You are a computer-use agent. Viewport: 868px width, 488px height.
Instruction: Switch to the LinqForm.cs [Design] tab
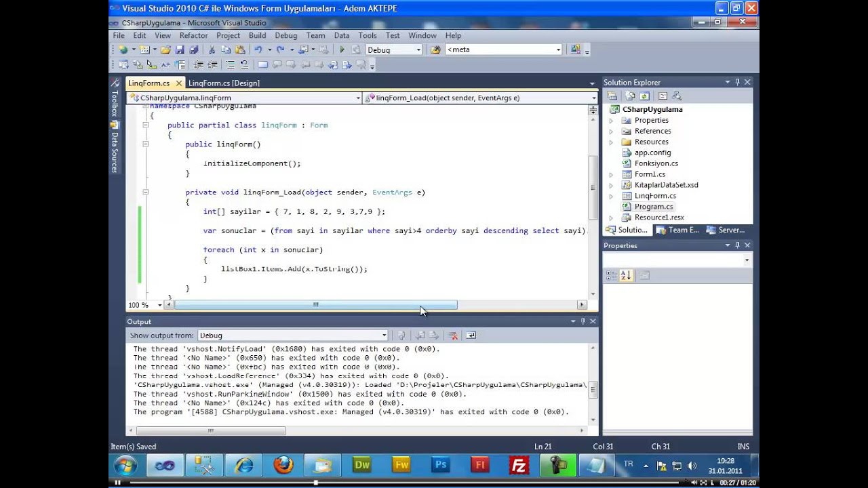pyautogui.click(x=224, y=83)
